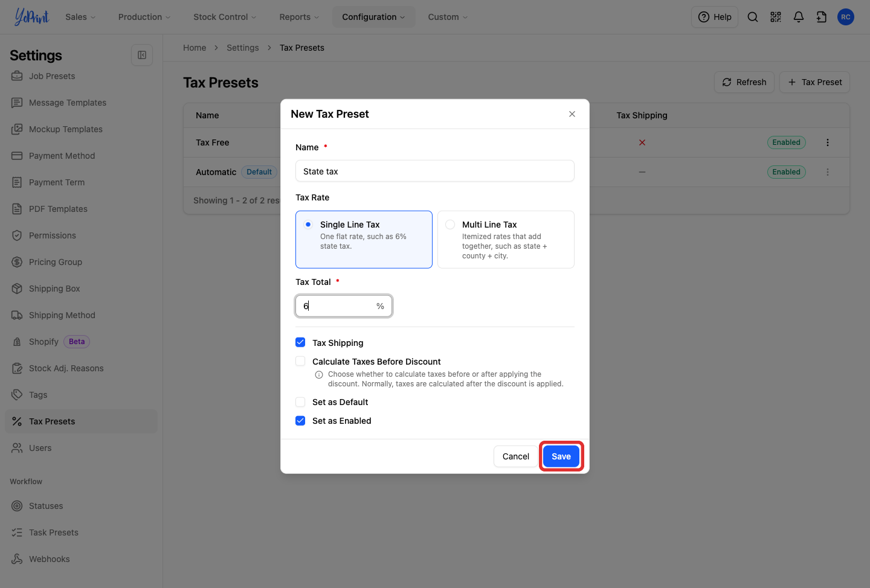The height and width of the screenshot is (588, 870).
Task: Expand the Sales menu
Action: (x=81, y=17)
